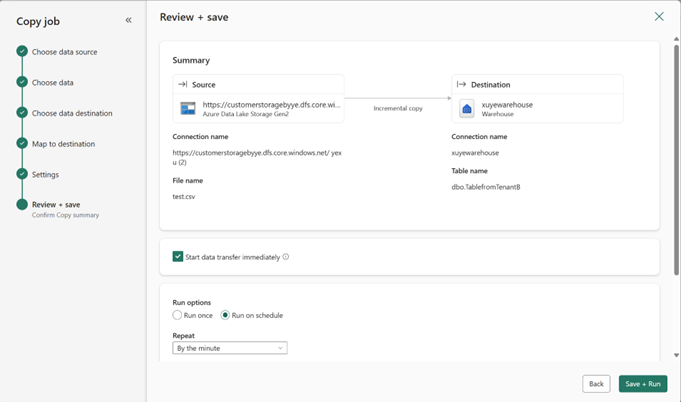Close the Review + save dialog
681x402 pixels.
click(659, 17)
